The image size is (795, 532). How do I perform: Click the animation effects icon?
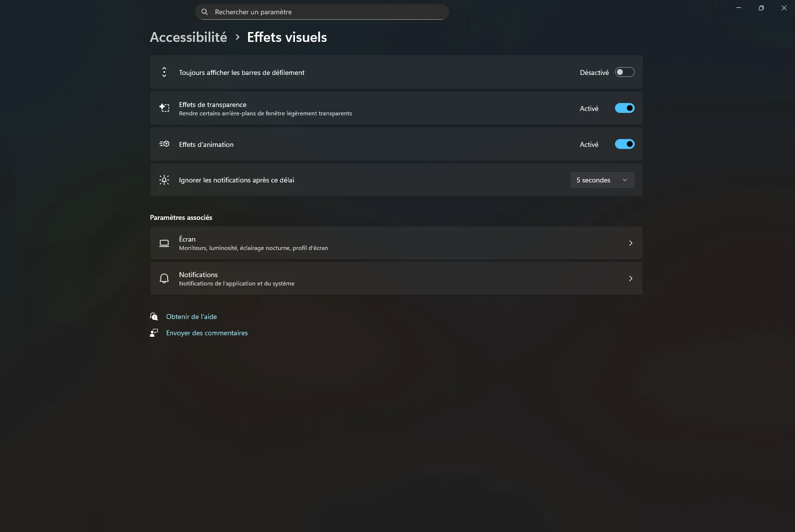tap(164, 144)
